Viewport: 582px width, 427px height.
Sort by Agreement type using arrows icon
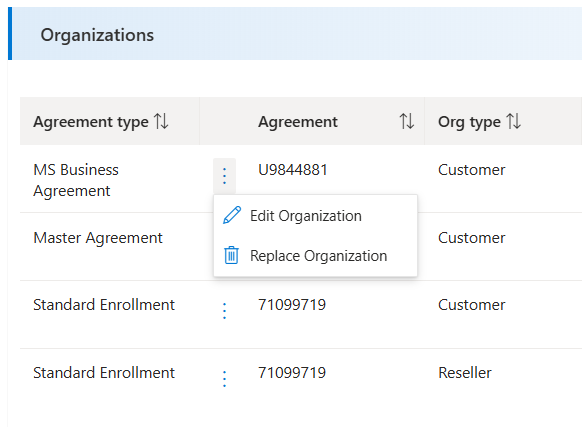pos(161,121)
